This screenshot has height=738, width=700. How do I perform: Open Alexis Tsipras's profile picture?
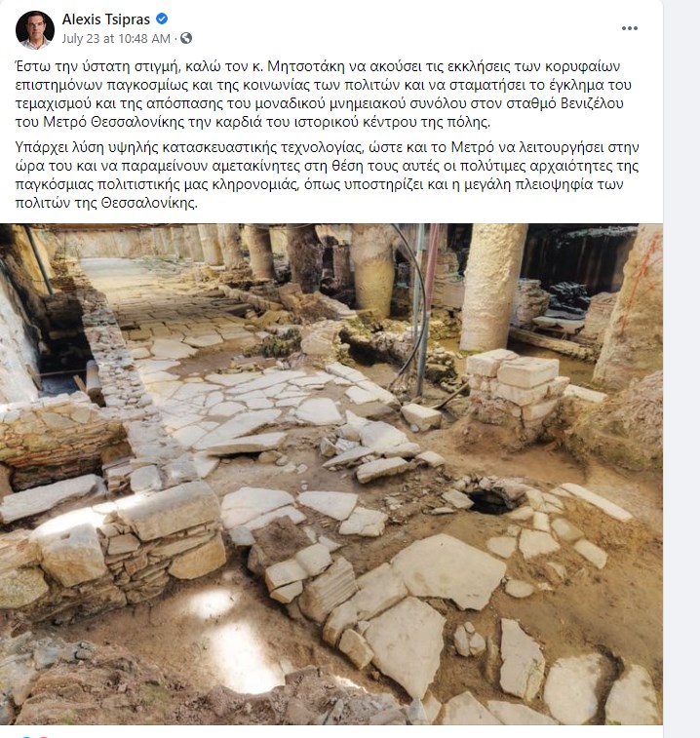34,29
